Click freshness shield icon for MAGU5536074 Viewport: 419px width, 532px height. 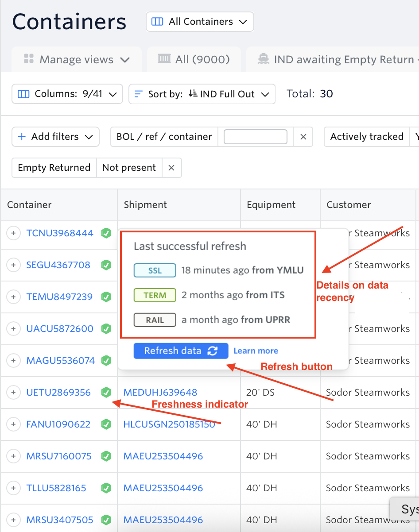(x=106, y=361)
